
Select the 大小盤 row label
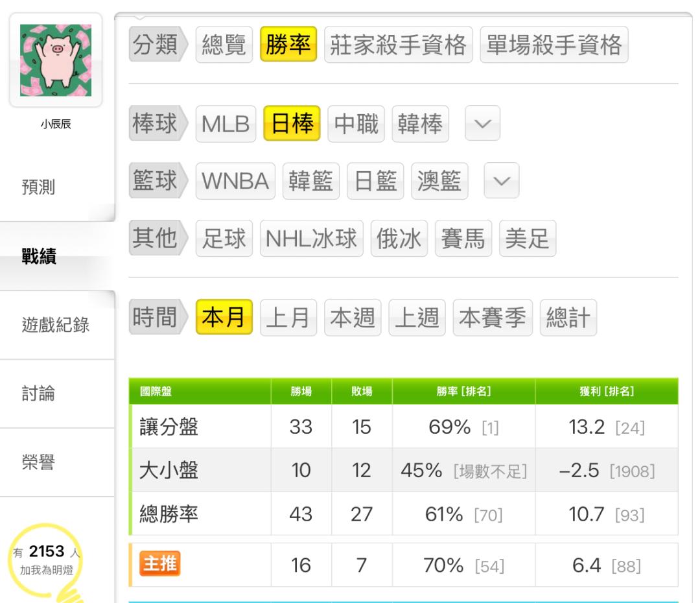tap(169, 470)
